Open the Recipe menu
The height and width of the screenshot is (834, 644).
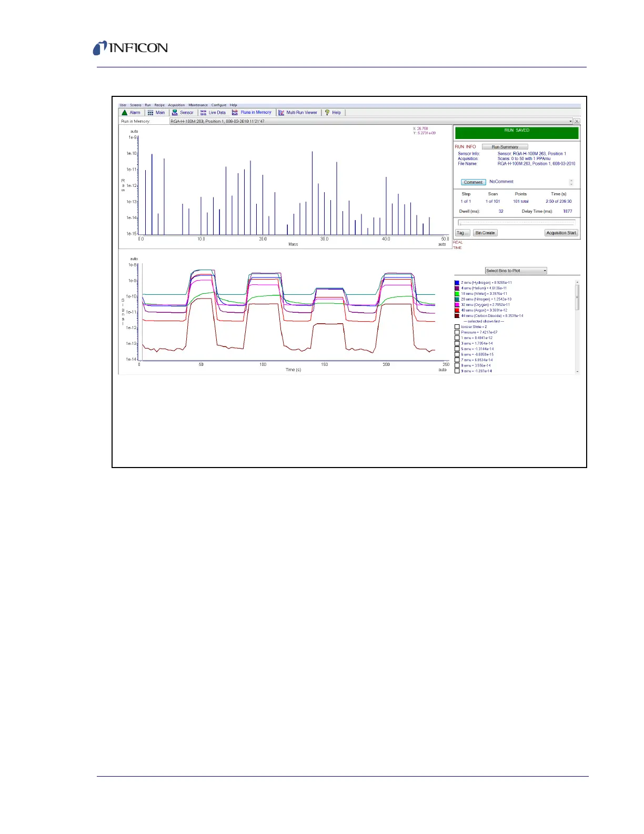point(159,105)
